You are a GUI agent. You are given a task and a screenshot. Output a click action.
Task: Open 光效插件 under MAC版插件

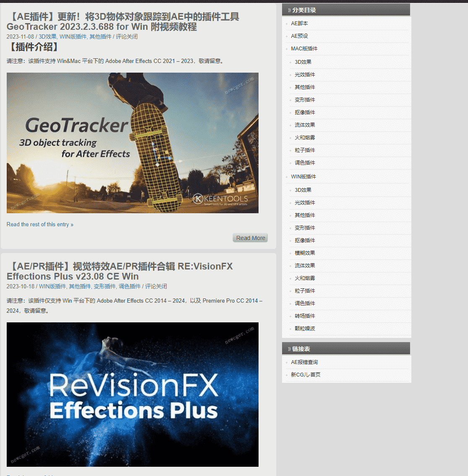305,75
